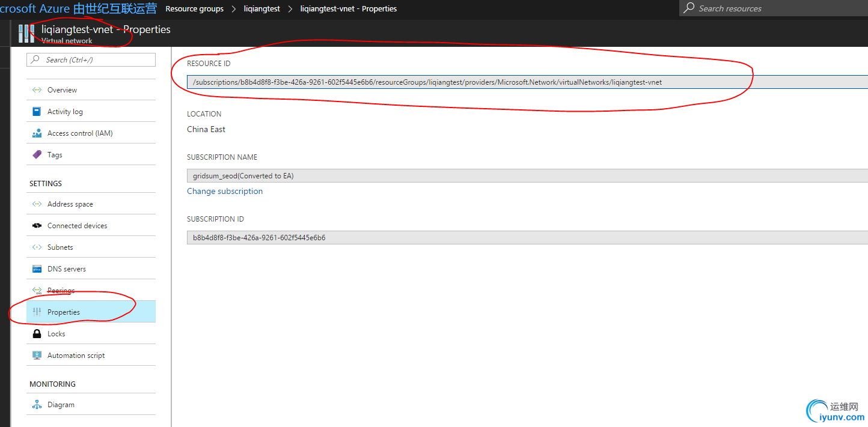Go to the liqiangtest breadcrumb link
868x427 pixels.
pyautogui.click(x=262, y=9)
